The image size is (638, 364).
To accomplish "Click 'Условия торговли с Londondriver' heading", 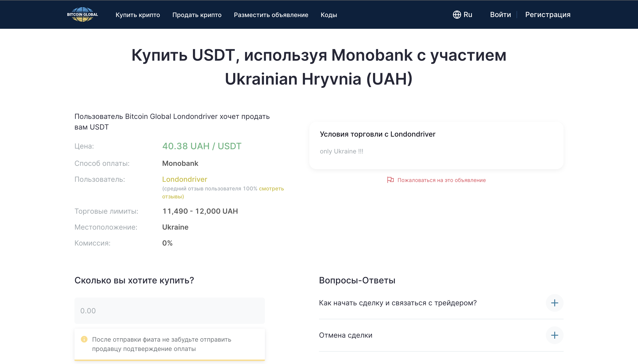I will pos(377,134).
